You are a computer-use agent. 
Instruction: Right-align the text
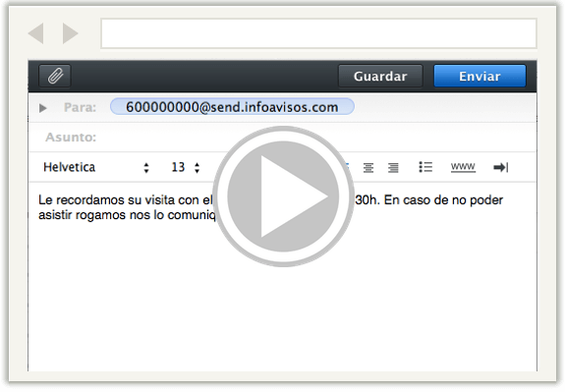pyautogui.click(x=393, y=168)
